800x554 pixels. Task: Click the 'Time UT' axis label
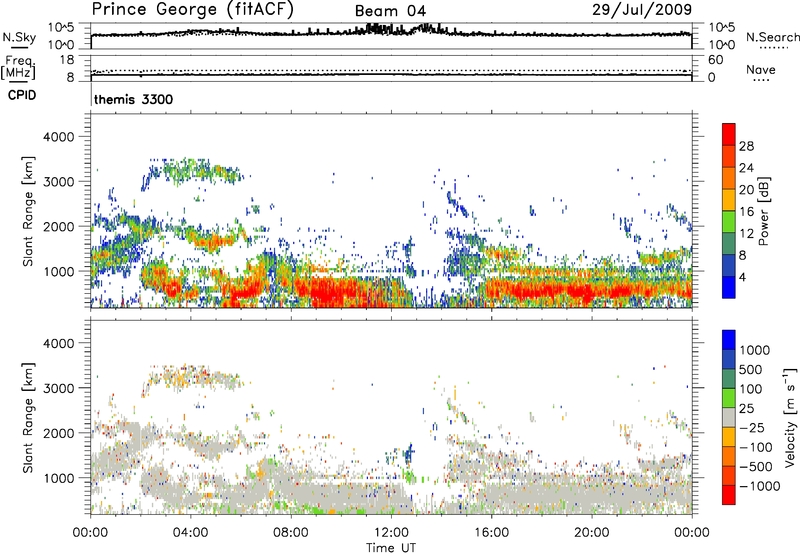pyautogui.click(x=391, y=548)
